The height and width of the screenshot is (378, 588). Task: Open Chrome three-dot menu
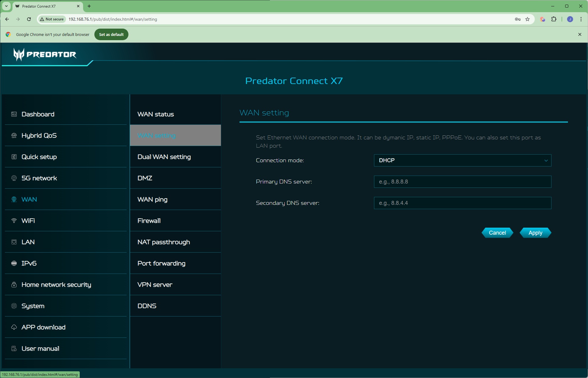[581, 19]
